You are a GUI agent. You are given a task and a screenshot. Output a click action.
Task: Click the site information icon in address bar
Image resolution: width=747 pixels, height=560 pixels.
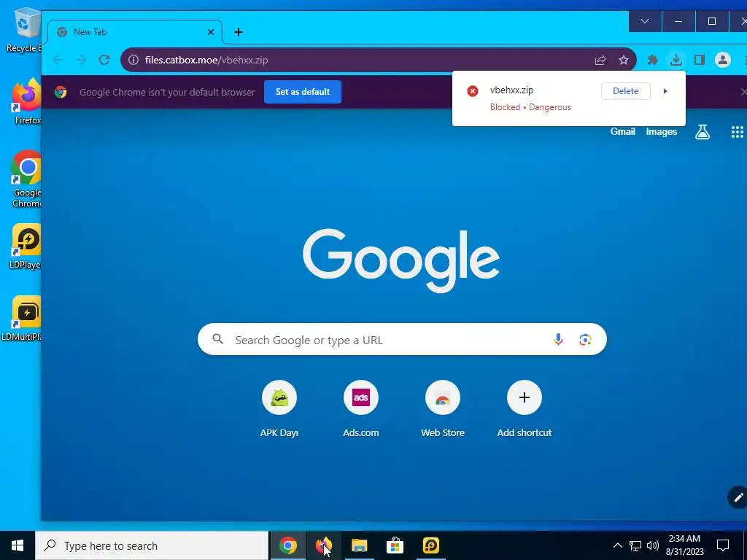click(133, 60)
